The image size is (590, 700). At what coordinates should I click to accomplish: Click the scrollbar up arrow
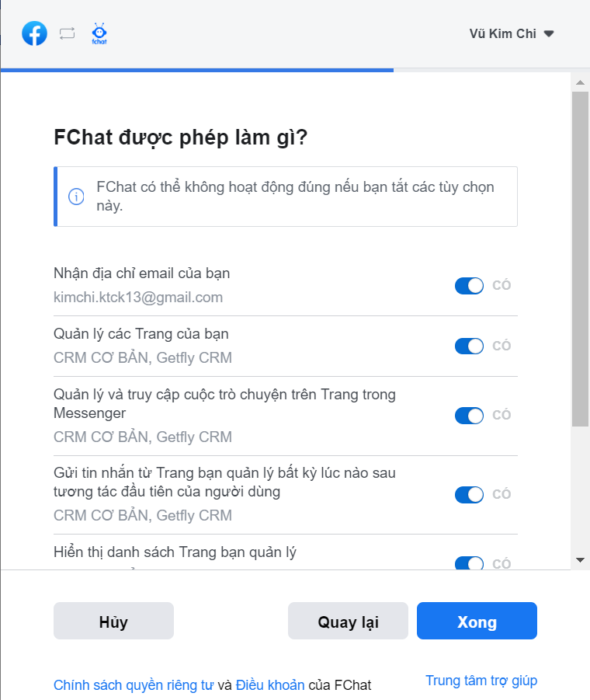point(579,82)
